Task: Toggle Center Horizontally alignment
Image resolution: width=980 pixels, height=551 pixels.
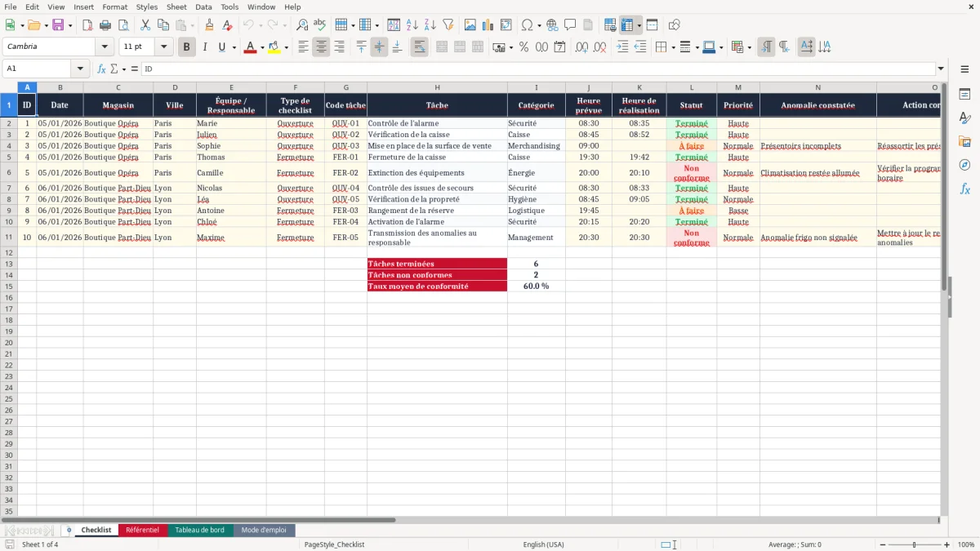Action: pos(321,47)
